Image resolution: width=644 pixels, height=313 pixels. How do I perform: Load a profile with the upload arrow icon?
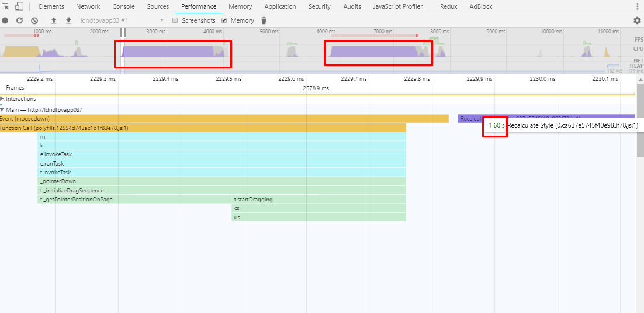coord(53,20)
